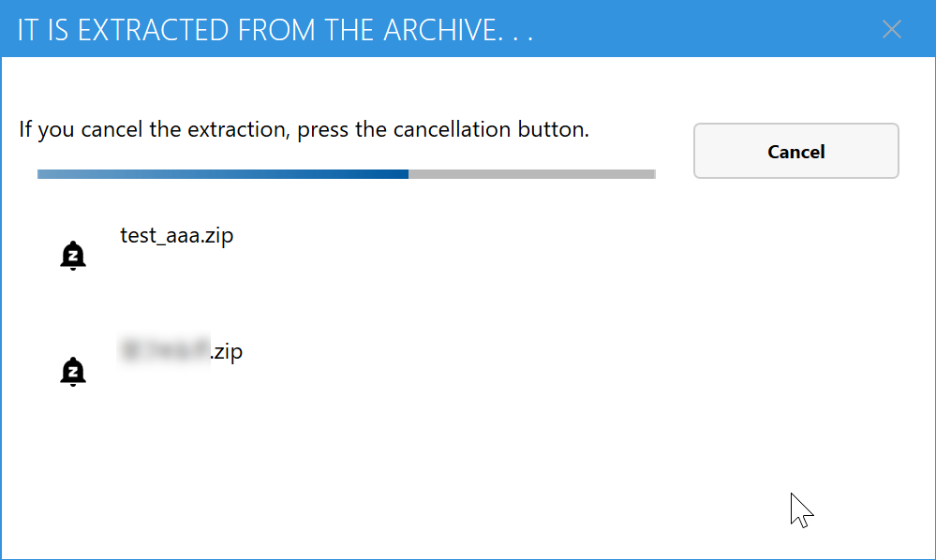The image size is (936, 560).
Task: Click the filled blue part of progress bar
Action: [x=223, y=174]
